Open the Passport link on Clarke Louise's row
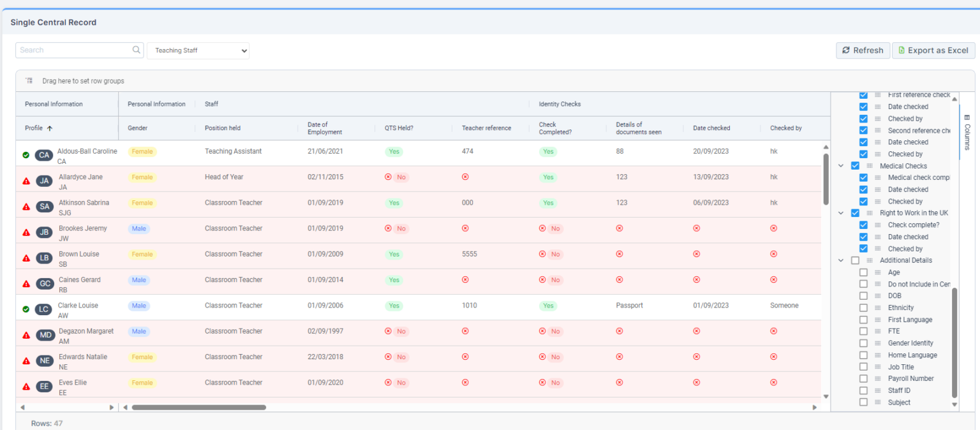Viewport: 980px width, 430px height. tap(628, 305)
